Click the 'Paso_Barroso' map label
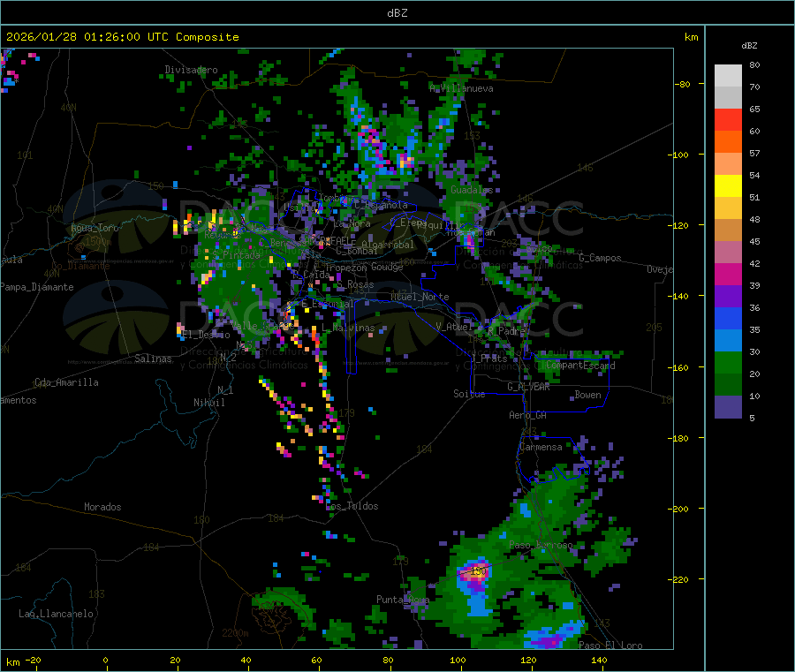 [x=541, y=546]
